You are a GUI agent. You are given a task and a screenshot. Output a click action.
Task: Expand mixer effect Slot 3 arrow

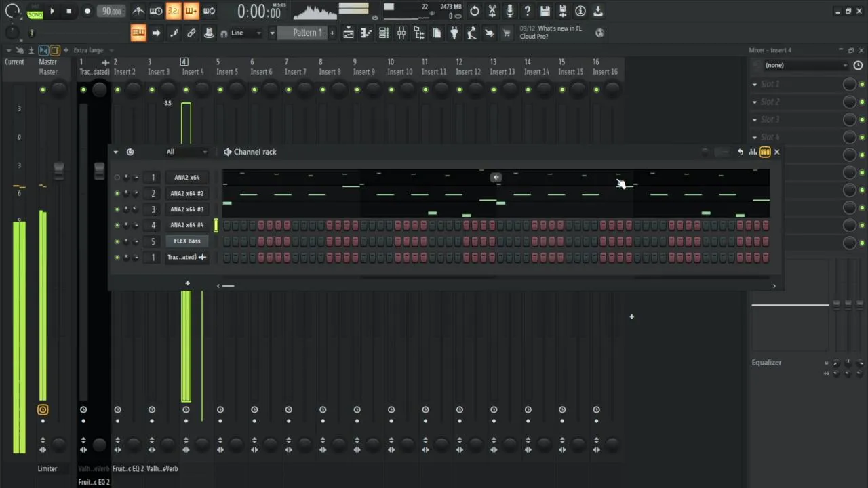click(x=754, y=119)
